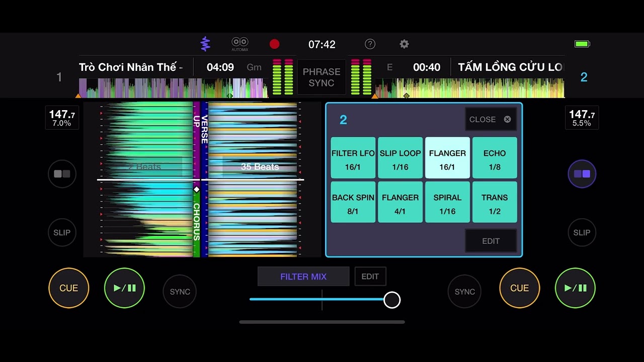
Task: Open the help question mark icon
Action: 370,44
